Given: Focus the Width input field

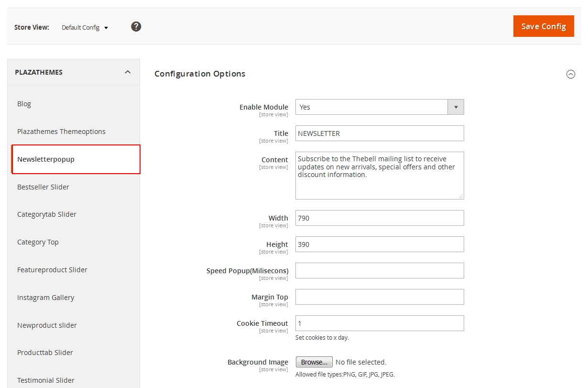Looking at the screenshot, I should click(x=380, y=218).
